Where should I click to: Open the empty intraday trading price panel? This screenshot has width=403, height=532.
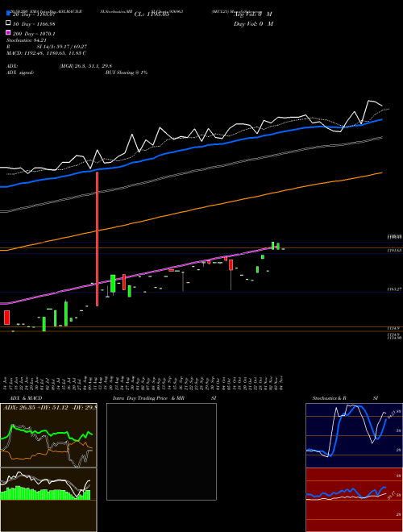(x=161, y=451)
